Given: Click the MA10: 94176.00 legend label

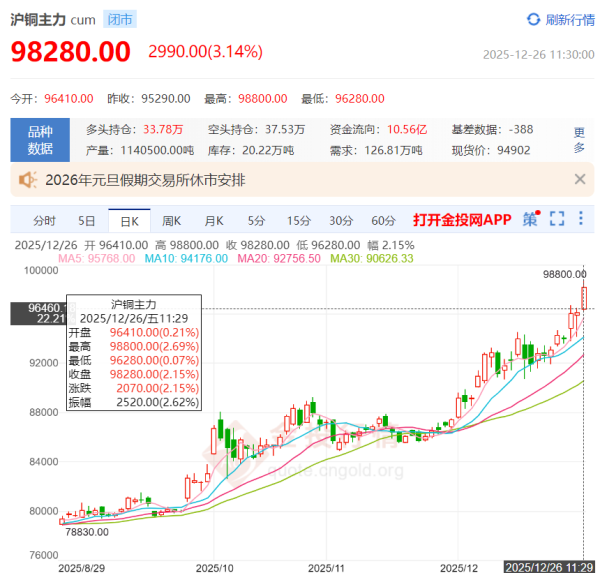Looking at the screenshot, I should click(x=186, y=258).
